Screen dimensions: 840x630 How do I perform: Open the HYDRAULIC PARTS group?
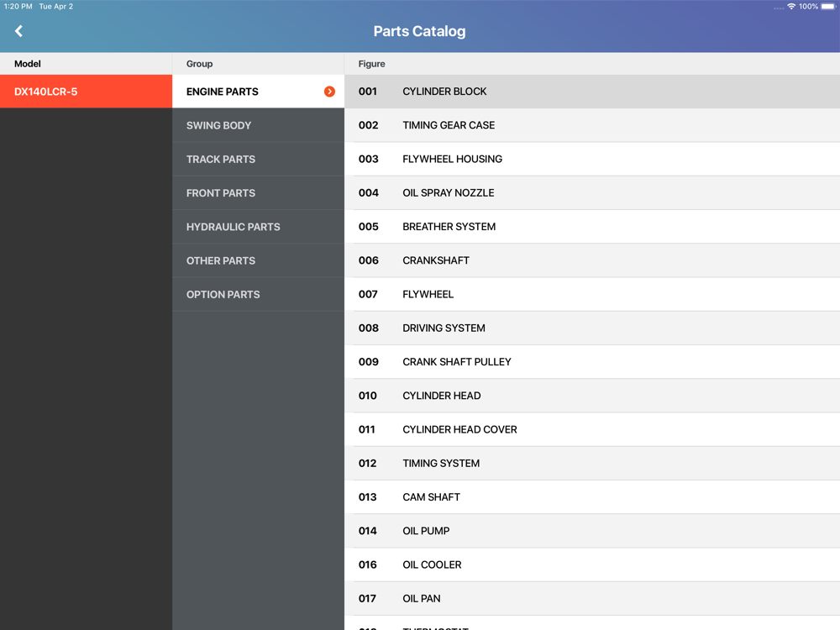(258, 227)
